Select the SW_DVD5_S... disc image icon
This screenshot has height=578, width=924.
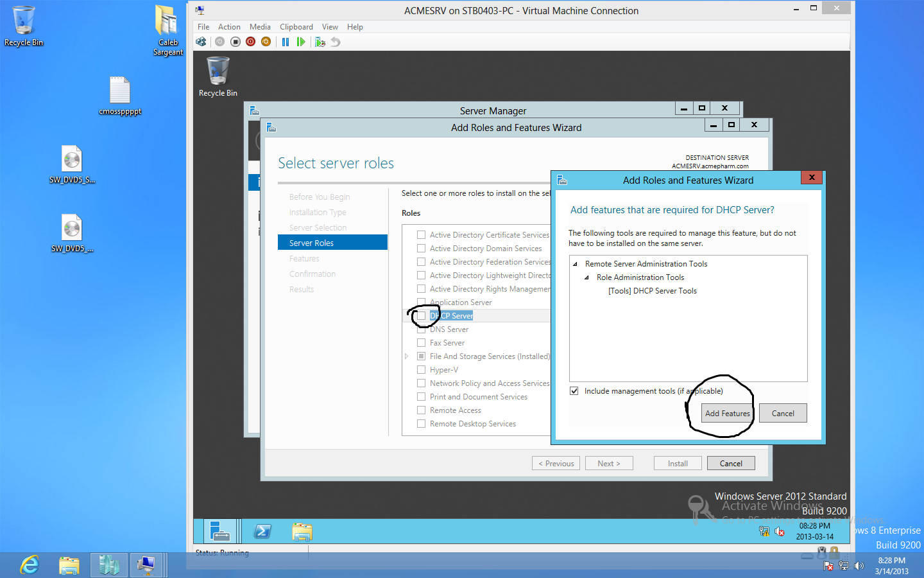(72, 164)
